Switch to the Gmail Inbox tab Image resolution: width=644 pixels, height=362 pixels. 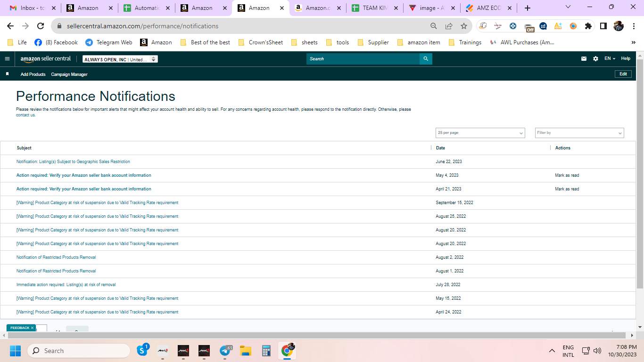pos(33,8)
